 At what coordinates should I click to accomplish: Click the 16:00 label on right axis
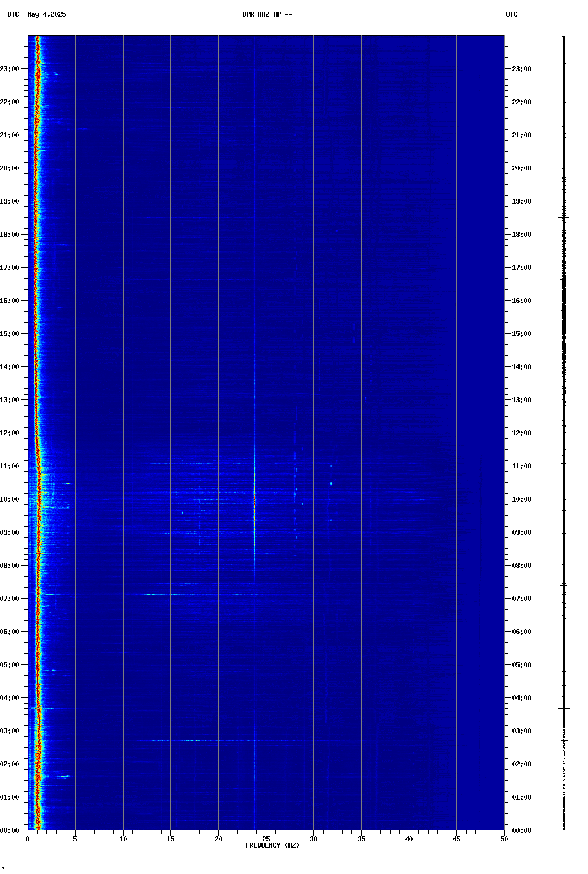pos(521,301)
